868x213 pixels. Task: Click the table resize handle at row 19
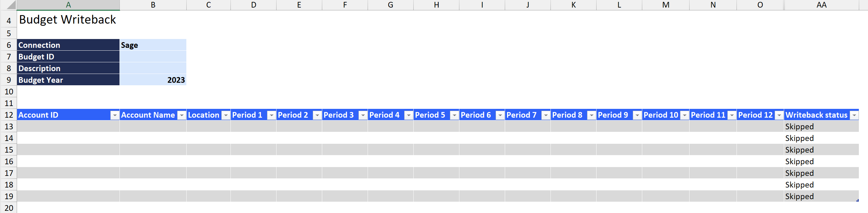click(857, 200)
